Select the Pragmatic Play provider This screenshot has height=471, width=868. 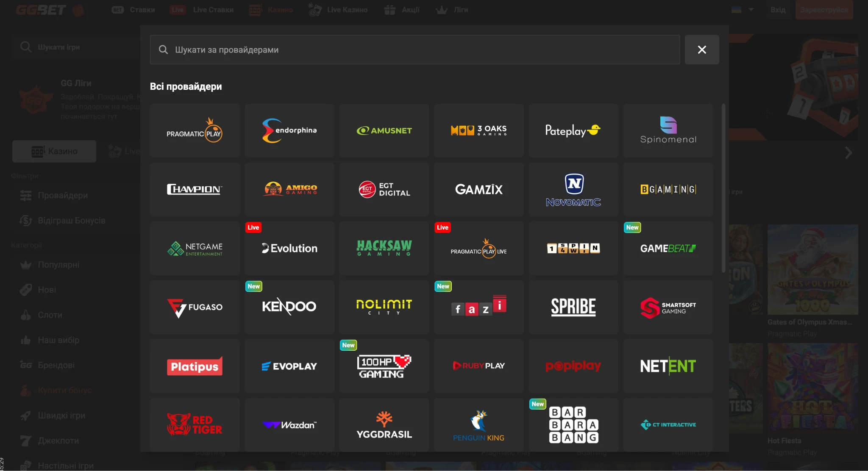195,130
